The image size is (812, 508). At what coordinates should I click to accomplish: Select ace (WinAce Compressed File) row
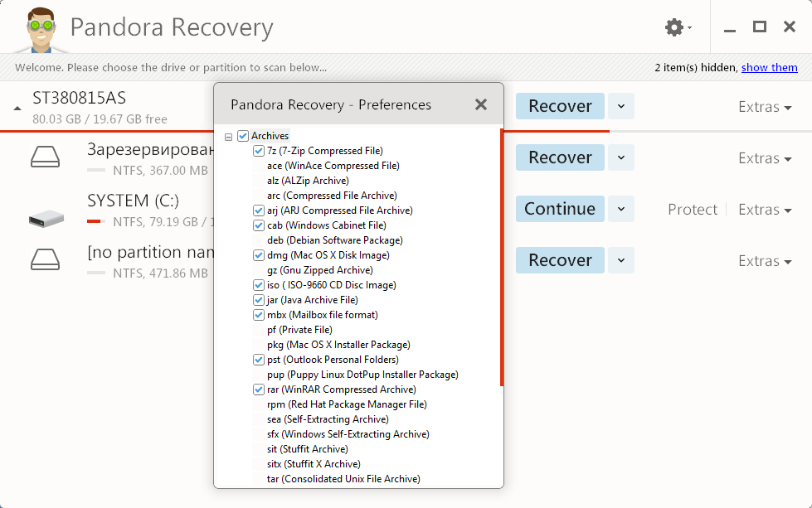click(x=333, y=166)
